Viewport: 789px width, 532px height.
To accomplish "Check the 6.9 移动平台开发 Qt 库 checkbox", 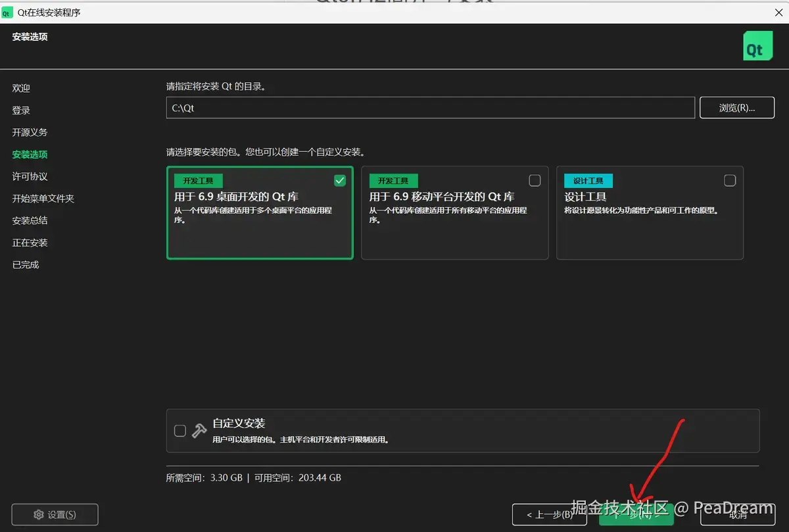I will coord(535,180).
